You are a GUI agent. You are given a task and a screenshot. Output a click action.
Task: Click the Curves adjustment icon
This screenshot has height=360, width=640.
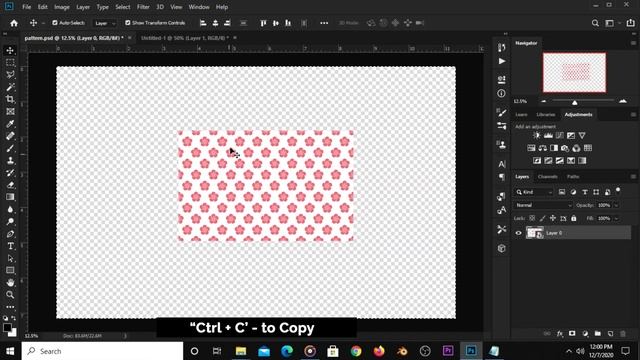560,136
